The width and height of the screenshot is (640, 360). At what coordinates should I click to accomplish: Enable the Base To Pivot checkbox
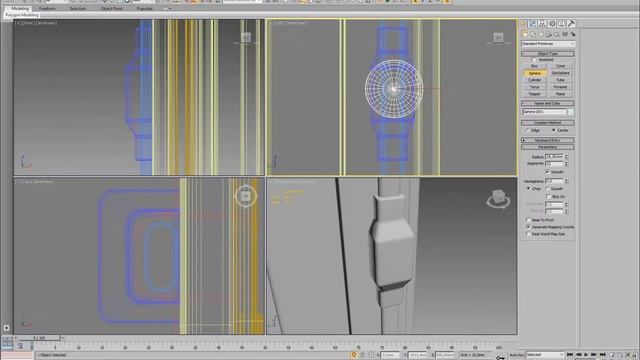529,220
